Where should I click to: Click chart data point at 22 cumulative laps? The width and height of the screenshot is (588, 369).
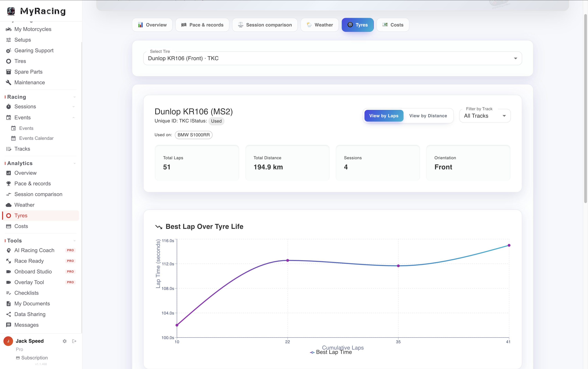point(288,260)
